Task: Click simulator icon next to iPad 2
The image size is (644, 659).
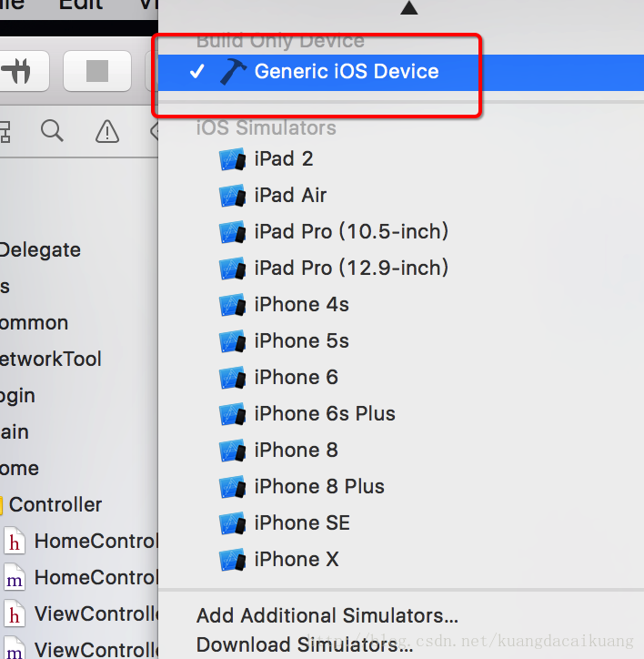Action: point(232,159)
